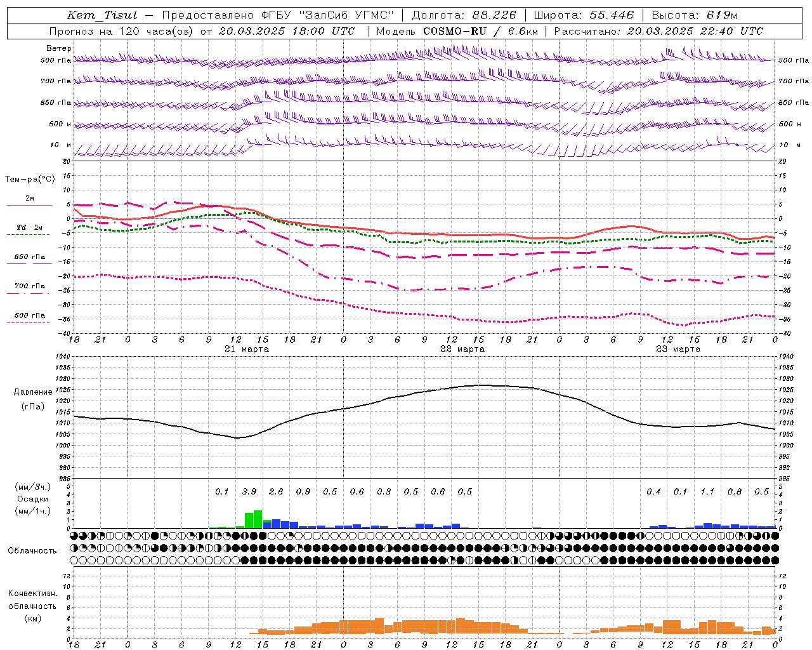Click the green dotted Td 2м legend entry
This screenshot has height=650, width=812.
[29, 229]
